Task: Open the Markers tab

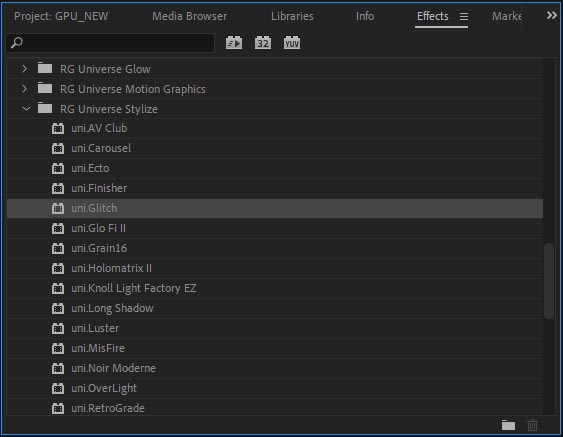Action: 507,17
